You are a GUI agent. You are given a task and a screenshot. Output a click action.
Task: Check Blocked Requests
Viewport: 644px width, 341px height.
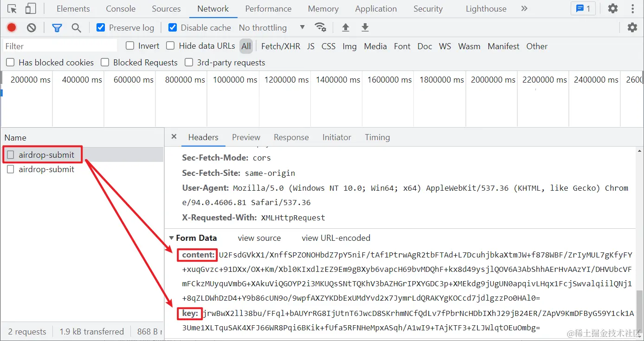105,62
